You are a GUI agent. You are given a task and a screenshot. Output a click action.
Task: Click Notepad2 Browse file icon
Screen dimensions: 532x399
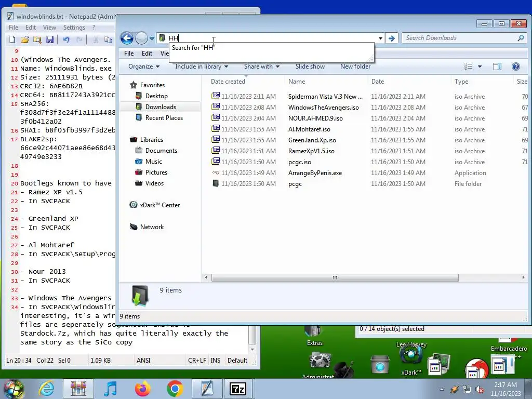click(x=37, y=39)
